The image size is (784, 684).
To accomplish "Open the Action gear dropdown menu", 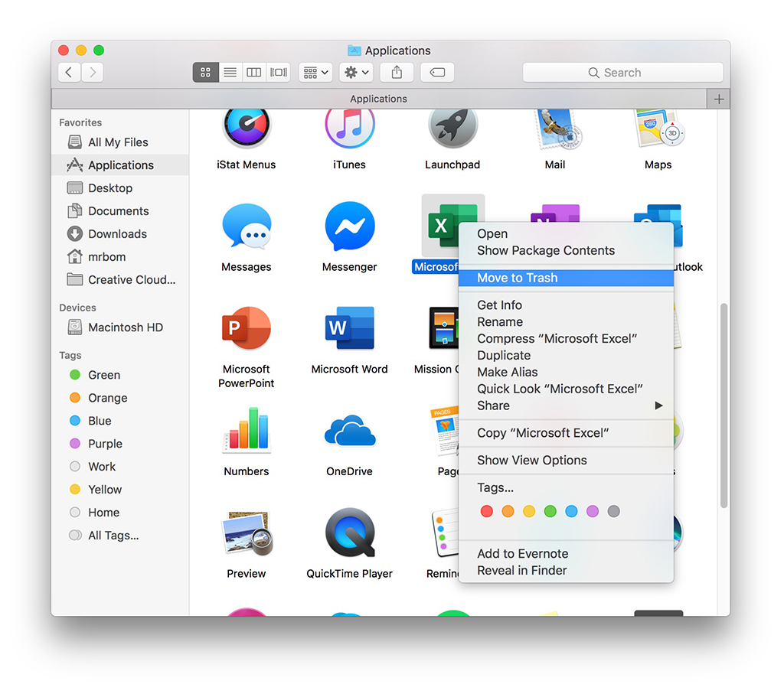I will [357, 73].
